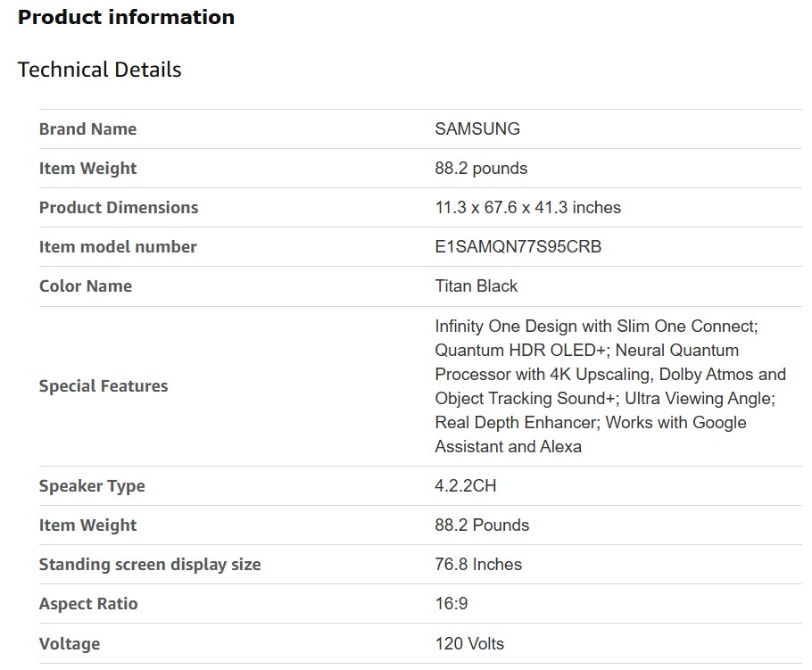
Task: Click the 16:9 aspect ratio value
Action: coord(451,603)
